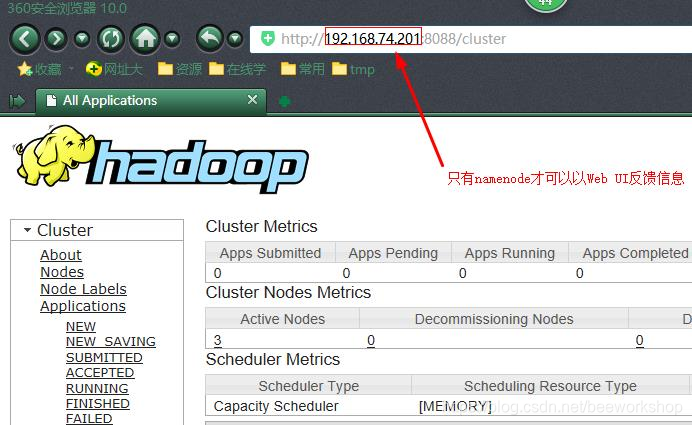This screenshot has width=692, height=425.
Task: Click the Scheduler Type column header
Action: click(308, 386)
